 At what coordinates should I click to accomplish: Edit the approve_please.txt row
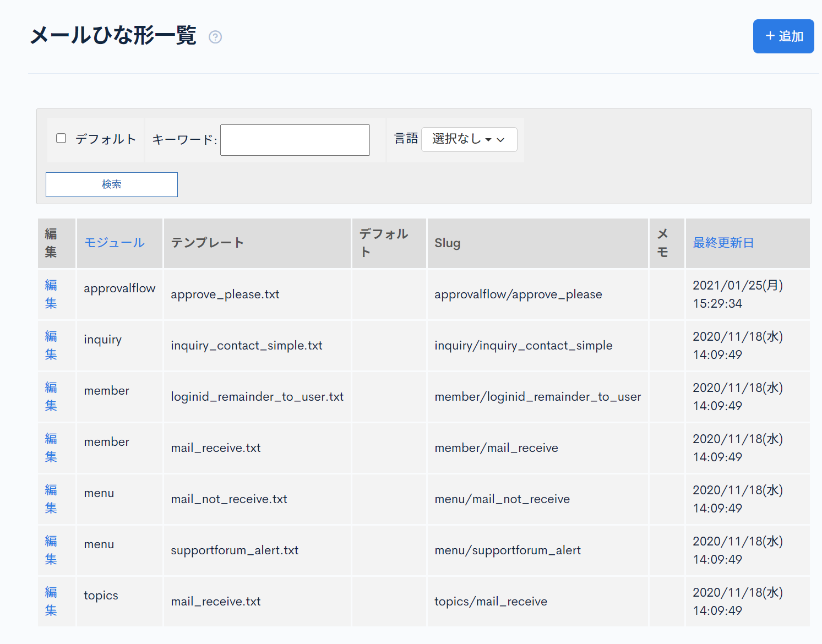51,294
